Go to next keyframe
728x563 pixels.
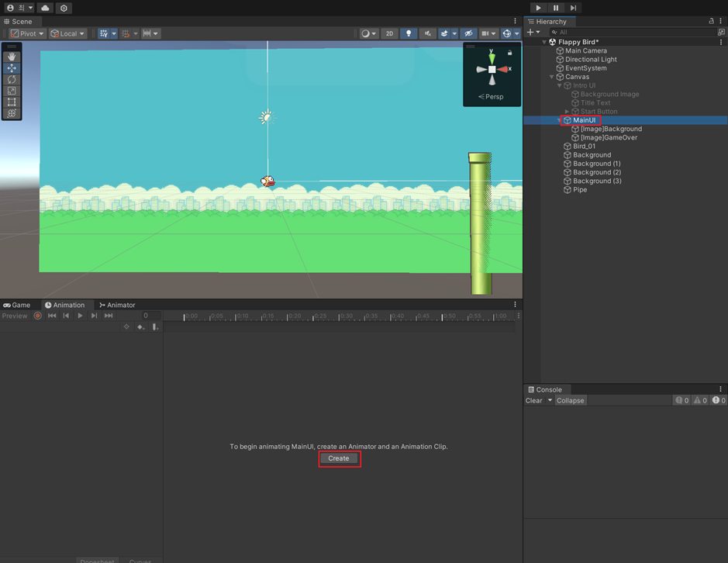tap(94, 316)
